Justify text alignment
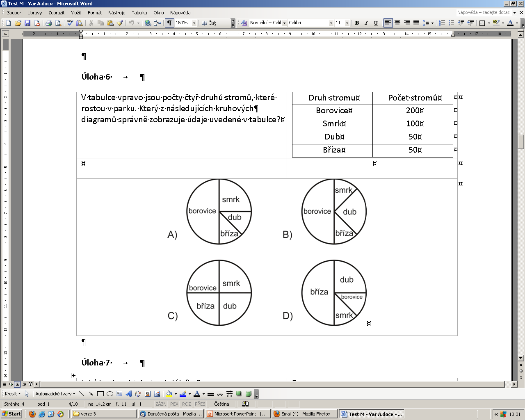This screenshot has height=420, width=525. [416, 23]
